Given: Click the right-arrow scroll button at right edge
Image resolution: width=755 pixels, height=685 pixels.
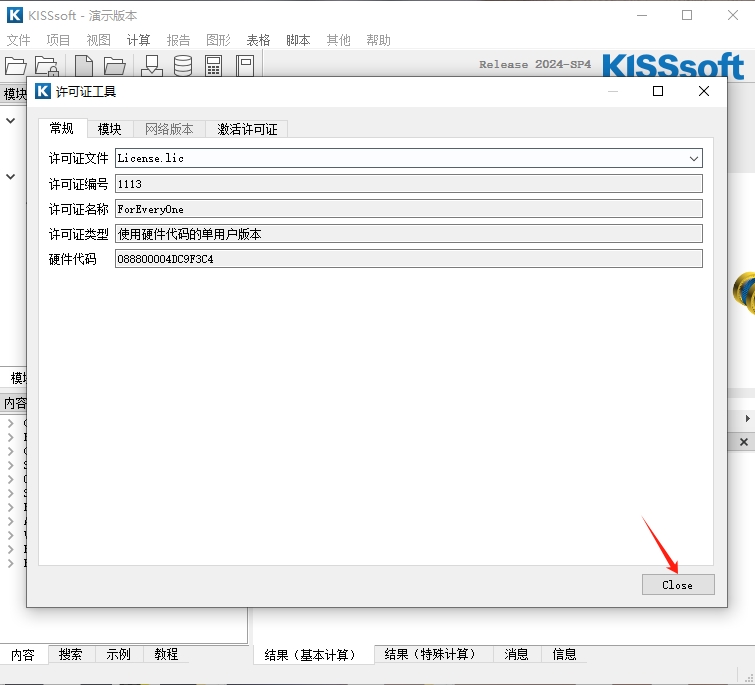Looking at the screenshot, I should (x=747, y=418).
